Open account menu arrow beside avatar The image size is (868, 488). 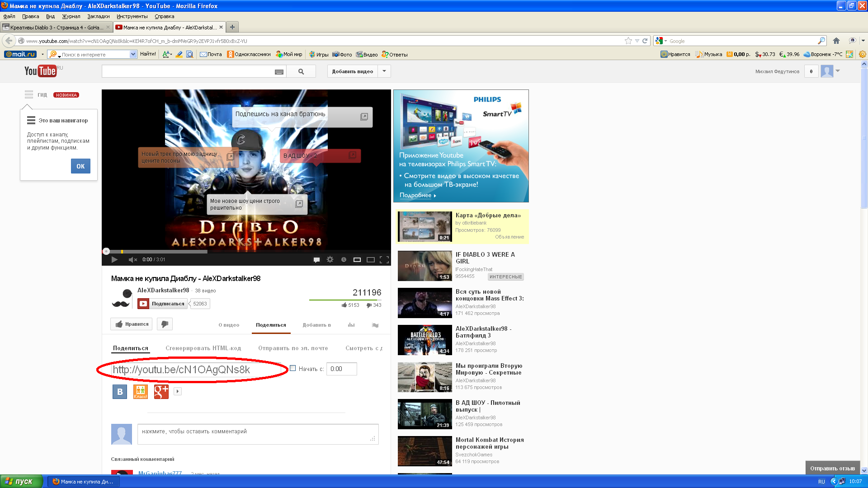[x=838, y=71]
